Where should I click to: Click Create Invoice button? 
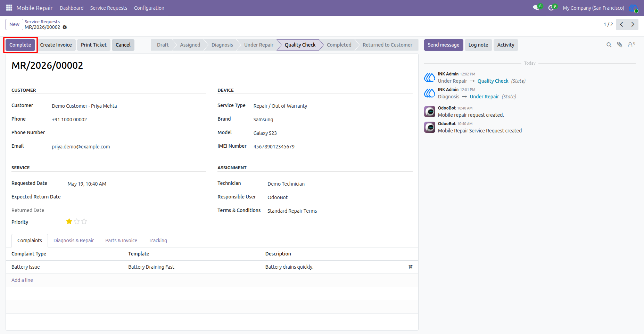pyautogui.click(x=56, y=45)
